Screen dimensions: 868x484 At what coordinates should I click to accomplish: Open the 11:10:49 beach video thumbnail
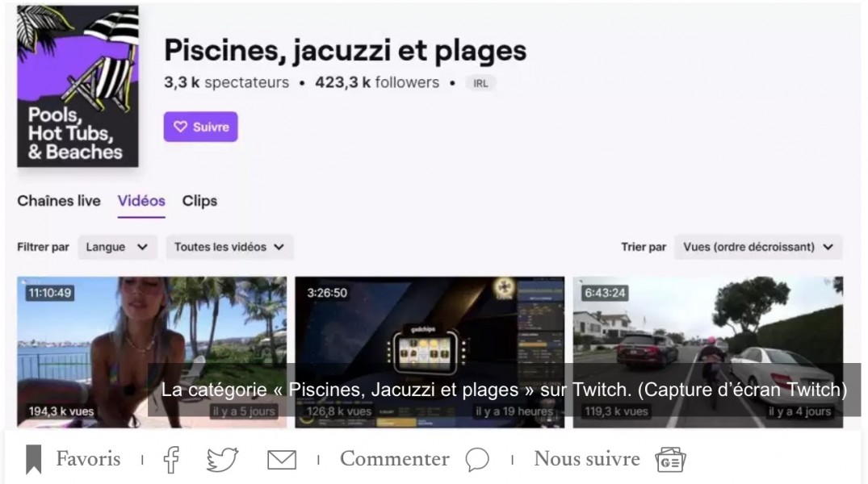(x=152, y=352)
